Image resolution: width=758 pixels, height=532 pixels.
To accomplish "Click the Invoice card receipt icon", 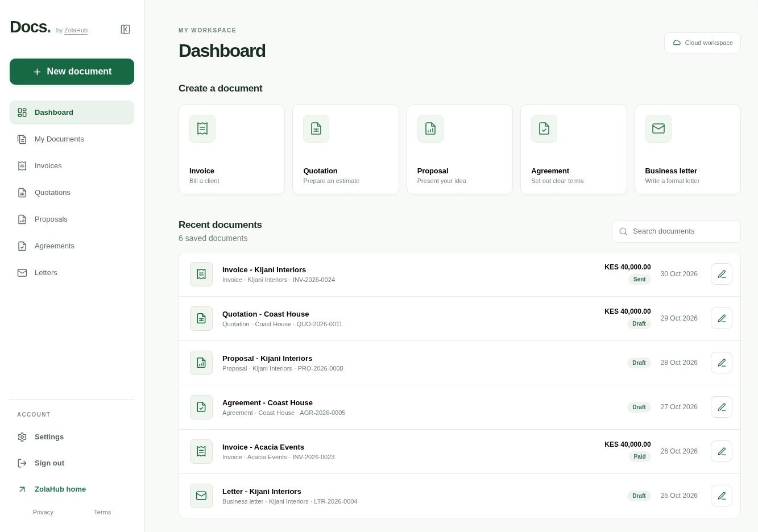I will point(202,128).
